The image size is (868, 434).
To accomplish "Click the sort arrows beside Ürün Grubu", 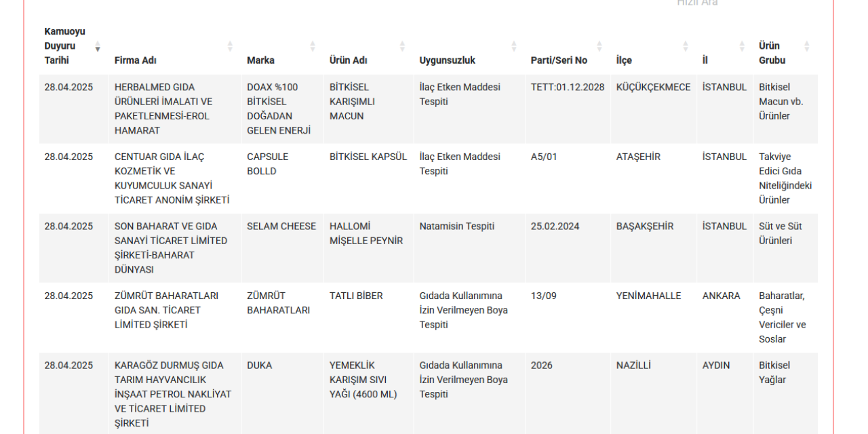I will click(806, 46).
